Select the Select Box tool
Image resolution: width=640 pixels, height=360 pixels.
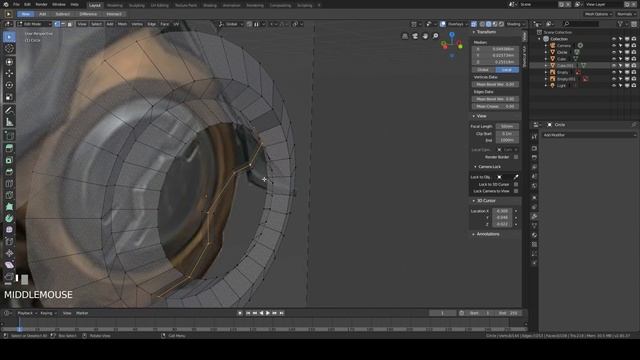tap(9, 37)
